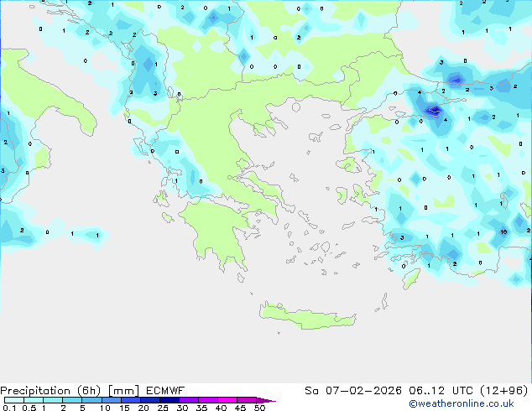Pick the legend swatch for 0.1–0.5 mm

pyautogui.click(x=14, y=400)
